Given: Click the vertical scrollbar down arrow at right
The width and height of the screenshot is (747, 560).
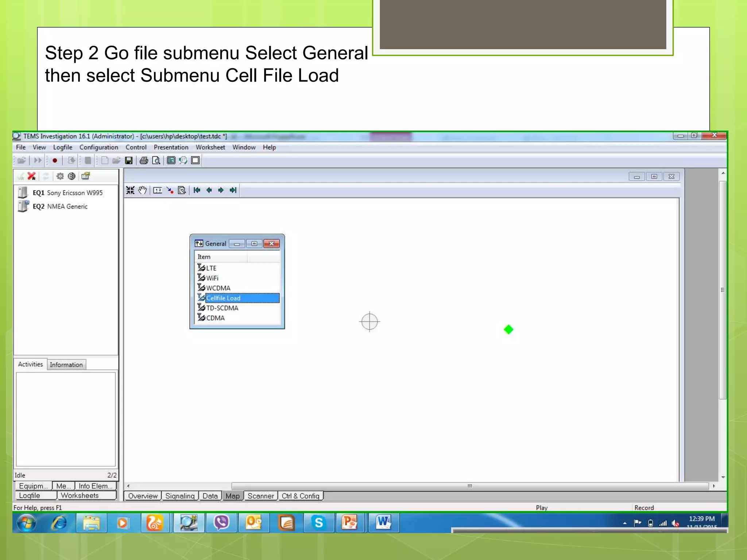Looking at the screenshot, I should [723, 477].
